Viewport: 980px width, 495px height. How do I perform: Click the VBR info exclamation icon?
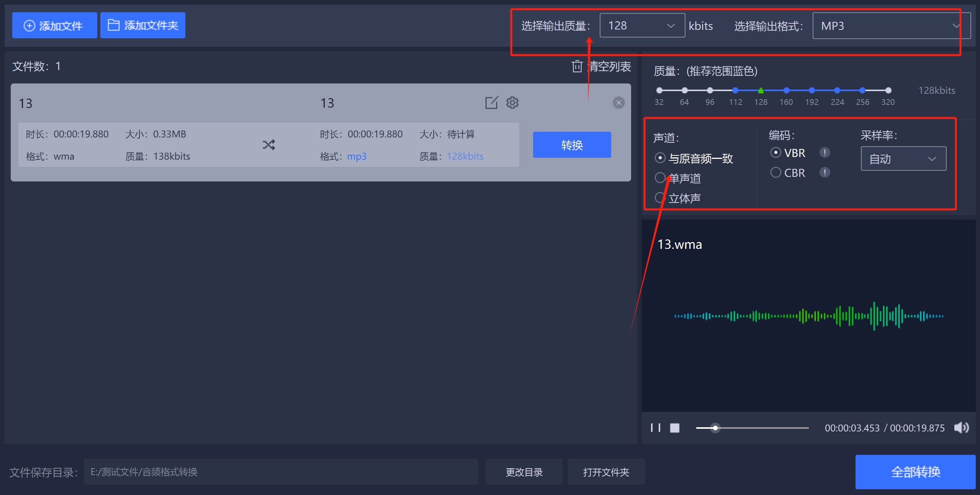click(825, 153)
